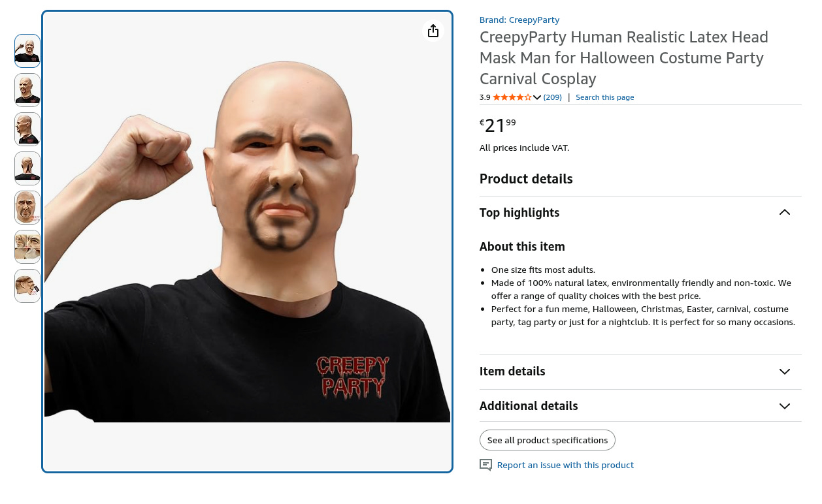The height and width of the screenshot is (504, 822).
Task: Select the first thumbnail with raised fist
Action: point(27,51)
